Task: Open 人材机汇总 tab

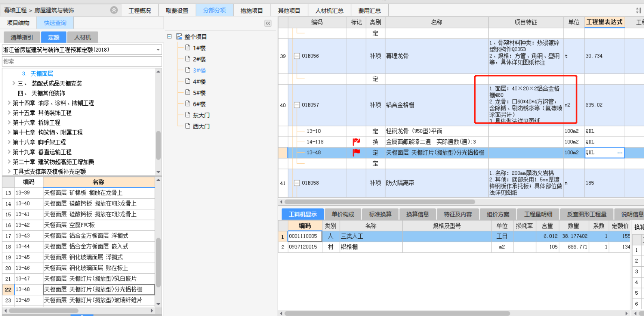Action: [x=329, y=10]
